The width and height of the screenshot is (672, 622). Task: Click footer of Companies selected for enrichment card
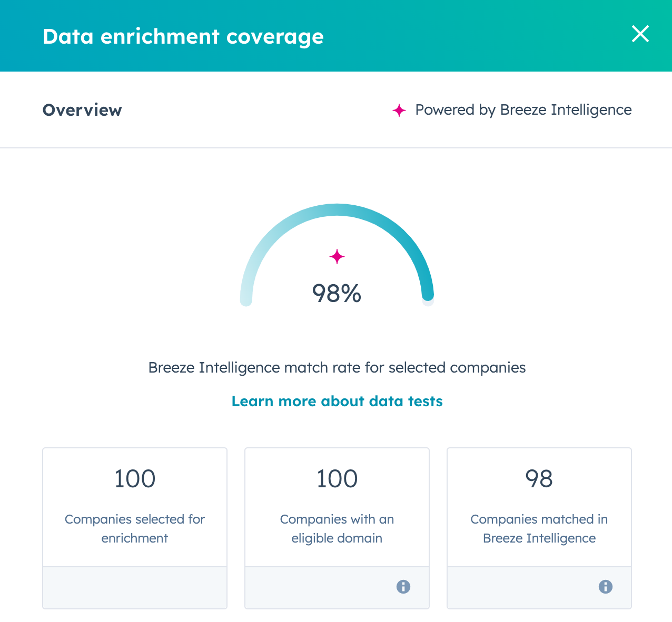(x=135, y=587)
